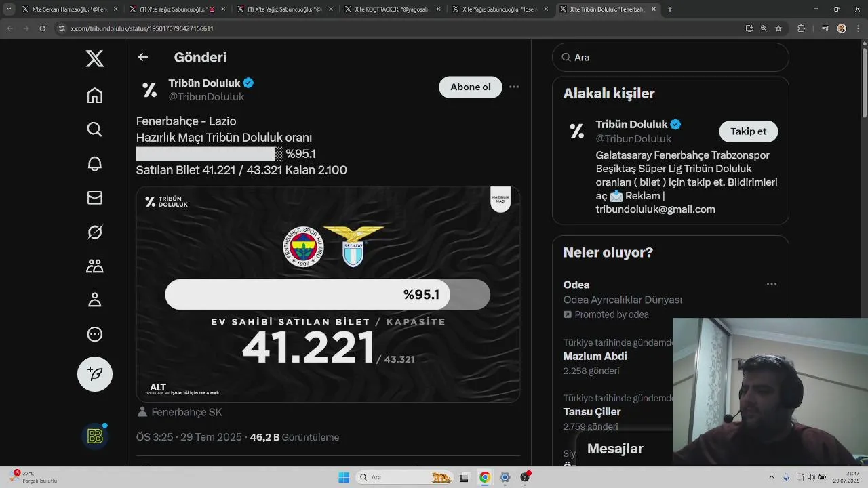Expand the Mesajlar drawer
The height and width of the screenshot is (488, 868).
coord(615,449)
